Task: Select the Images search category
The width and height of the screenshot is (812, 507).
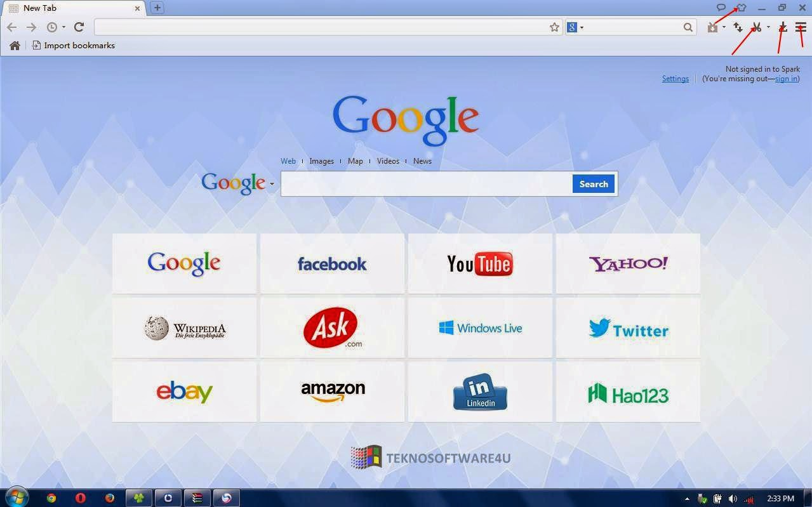Action: (x=321, y=161)
